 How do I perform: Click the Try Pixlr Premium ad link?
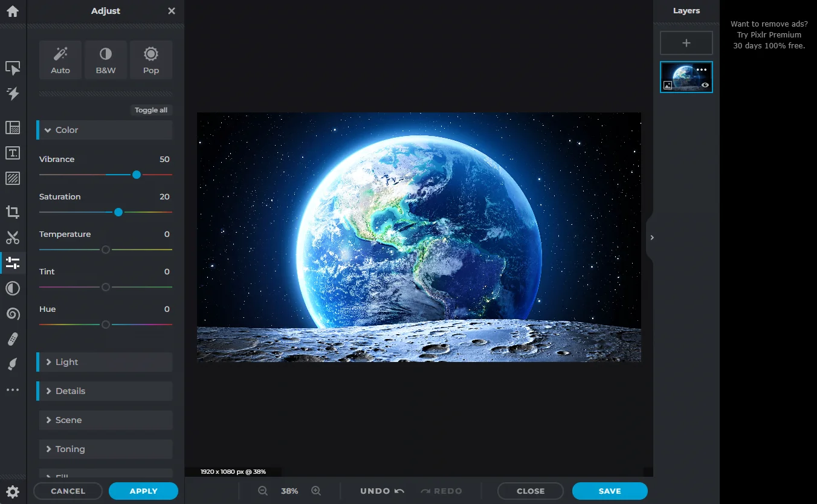tap(769, 35)
